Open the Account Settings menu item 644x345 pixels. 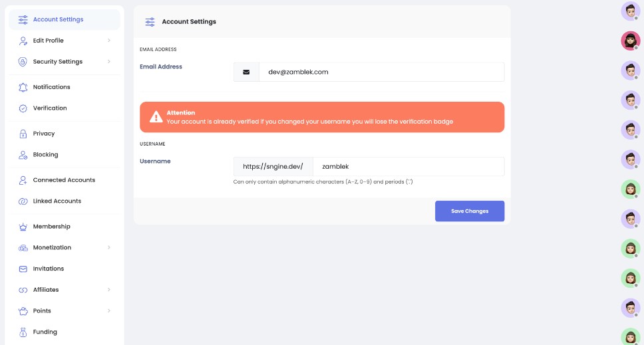coord(58,20)
